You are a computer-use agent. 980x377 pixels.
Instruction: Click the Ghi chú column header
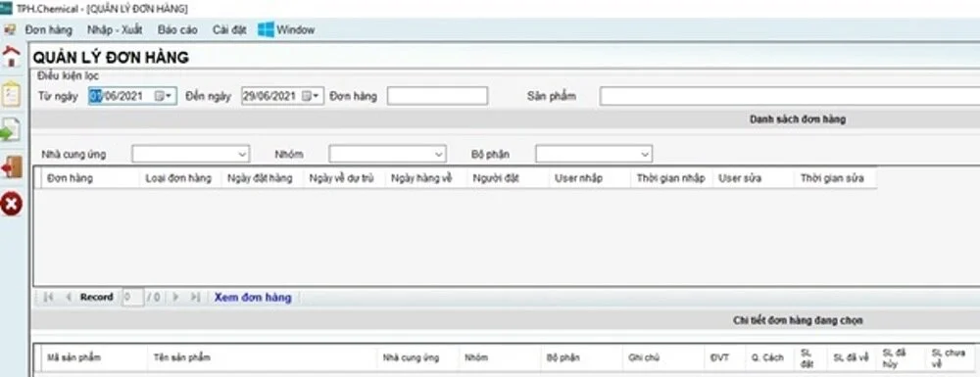point(663,357)
